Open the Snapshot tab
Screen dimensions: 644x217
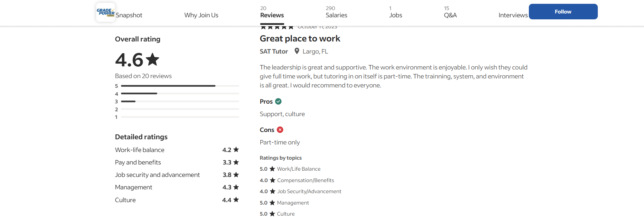pos(129,15)
